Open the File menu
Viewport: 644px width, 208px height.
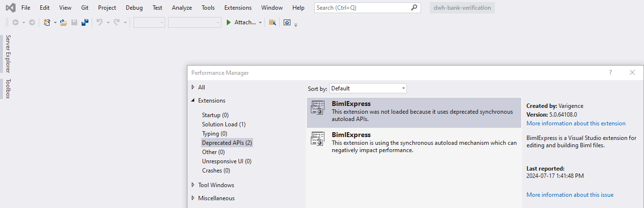pyautogui.click(x=26, y=8)
